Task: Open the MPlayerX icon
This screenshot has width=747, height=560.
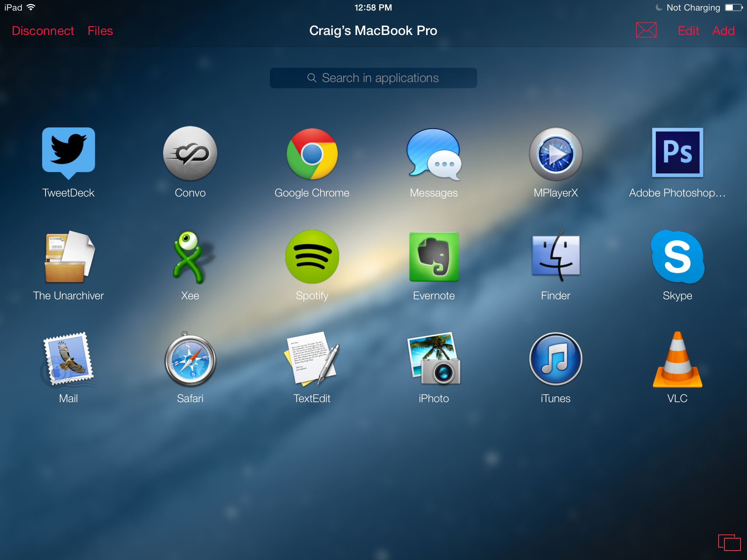Action: (x=556, y=154)
